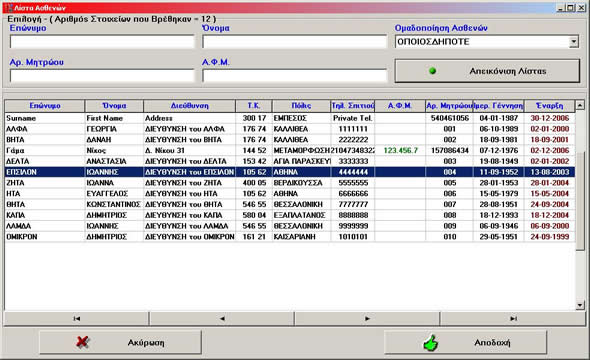Click the A.Φ.Μ. value 123.456.7
This screenshot has width=590, height=360.
tap(400, 150)
